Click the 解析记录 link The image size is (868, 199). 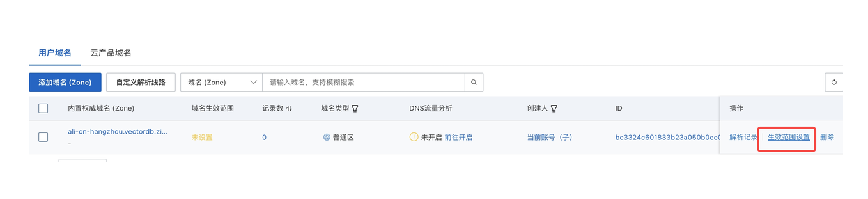(743, 137)
